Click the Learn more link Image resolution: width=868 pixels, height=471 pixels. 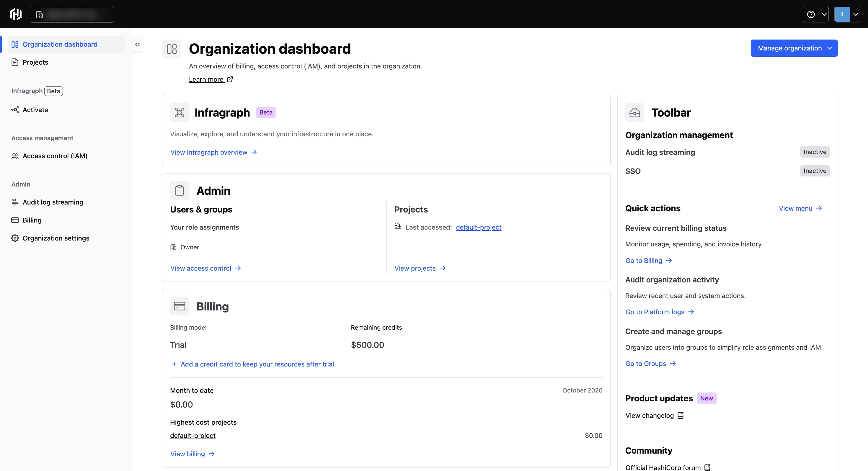pos(211,79)
